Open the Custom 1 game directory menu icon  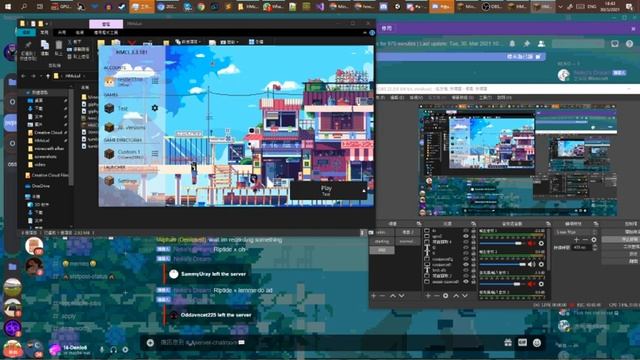(155, 153)
